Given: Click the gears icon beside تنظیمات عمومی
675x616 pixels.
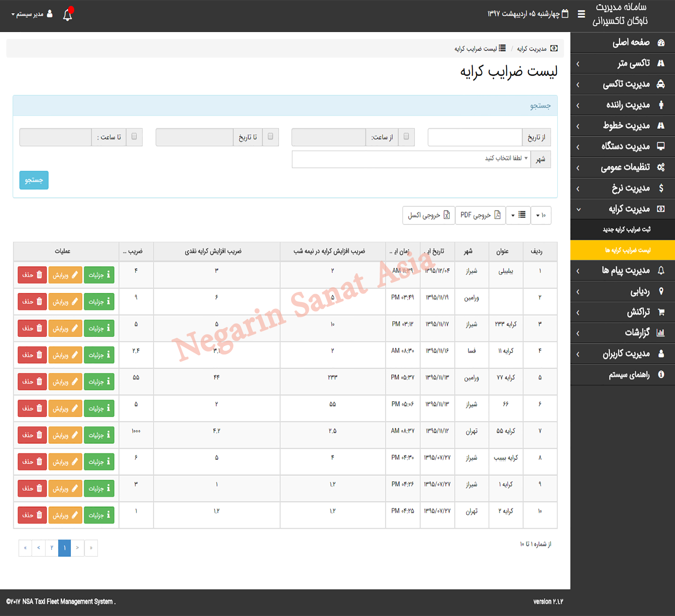Looking at the screenshot, I should [661, 167].
